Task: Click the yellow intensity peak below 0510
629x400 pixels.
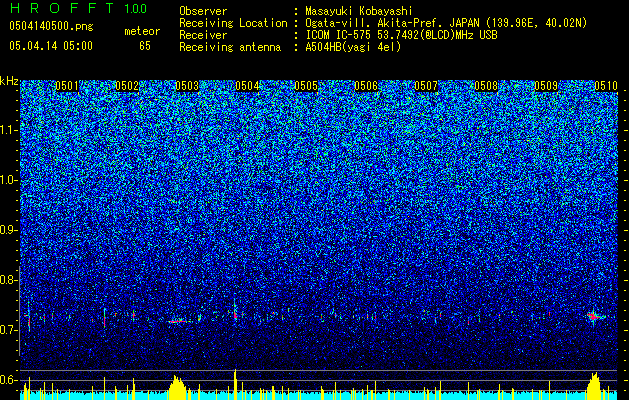Action: [595, 386]
